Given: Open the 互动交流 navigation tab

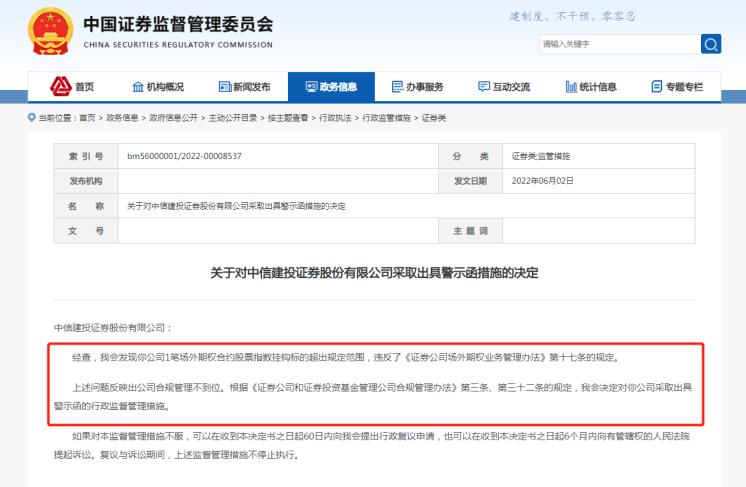Looking at the screenshot, I should click(504, 87).
